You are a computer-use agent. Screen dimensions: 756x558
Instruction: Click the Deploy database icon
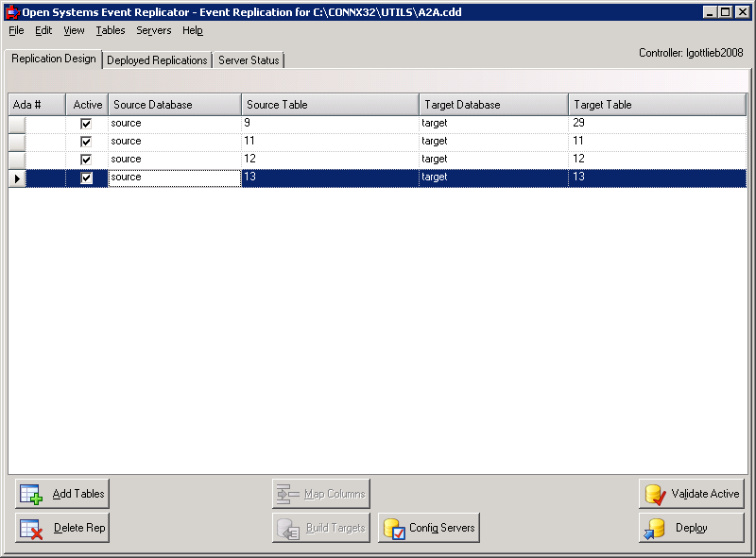pyautogui.click(x=656, y=528)
